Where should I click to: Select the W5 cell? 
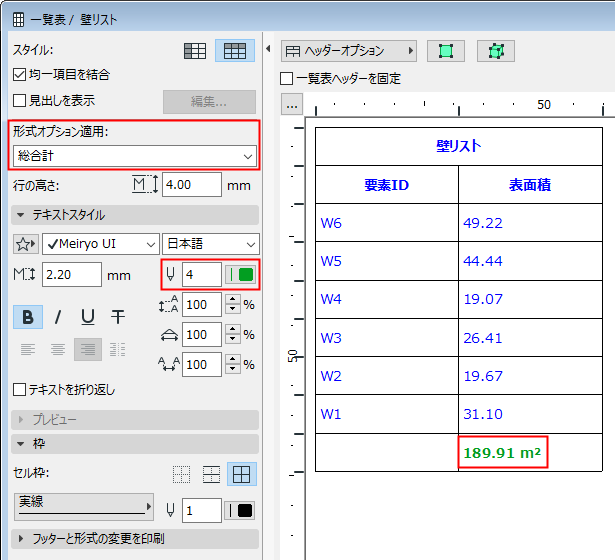387,261
